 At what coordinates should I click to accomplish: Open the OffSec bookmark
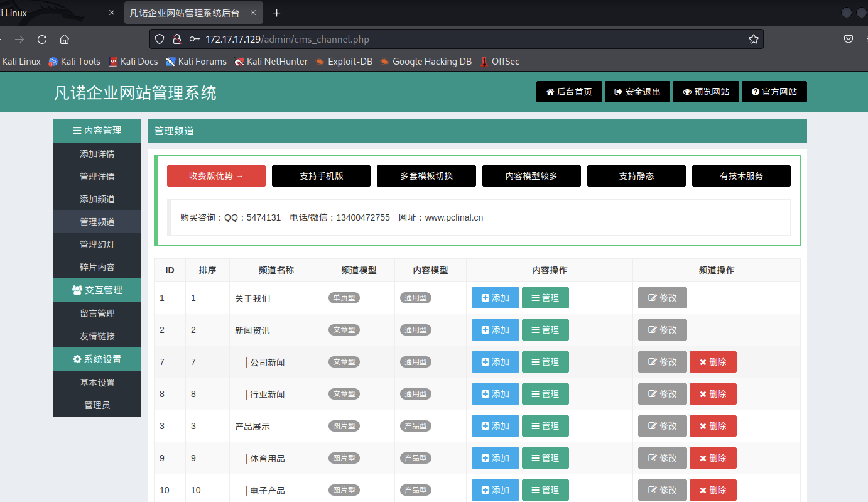(499, 61)
